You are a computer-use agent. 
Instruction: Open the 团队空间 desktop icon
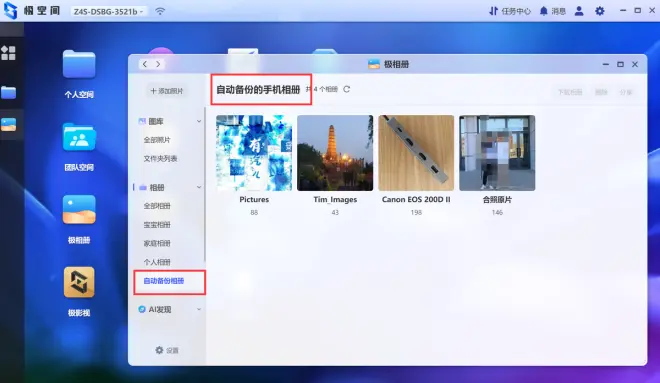coord(79,137)
